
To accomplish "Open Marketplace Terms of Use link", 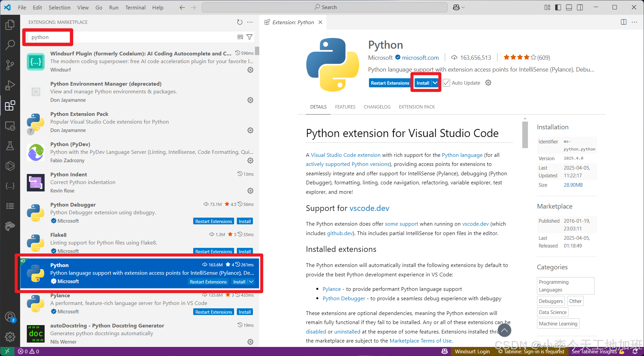I will (421, 341).
